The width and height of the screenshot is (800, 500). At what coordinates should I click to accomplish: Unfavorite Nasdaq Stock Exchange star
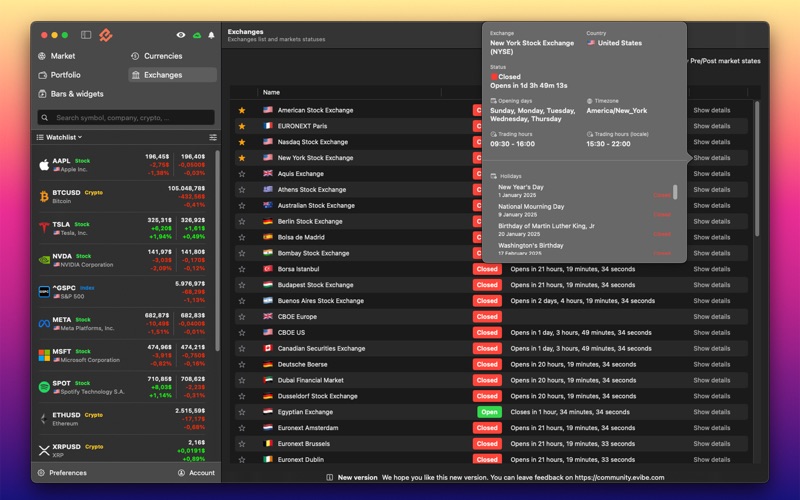[x=242, y=142]
